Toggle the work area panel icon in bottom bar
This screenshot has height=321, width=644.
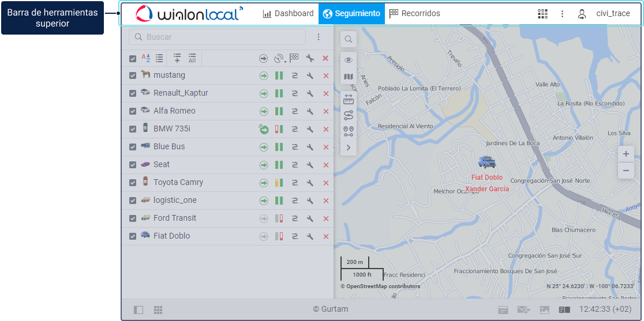pos(138,310)
